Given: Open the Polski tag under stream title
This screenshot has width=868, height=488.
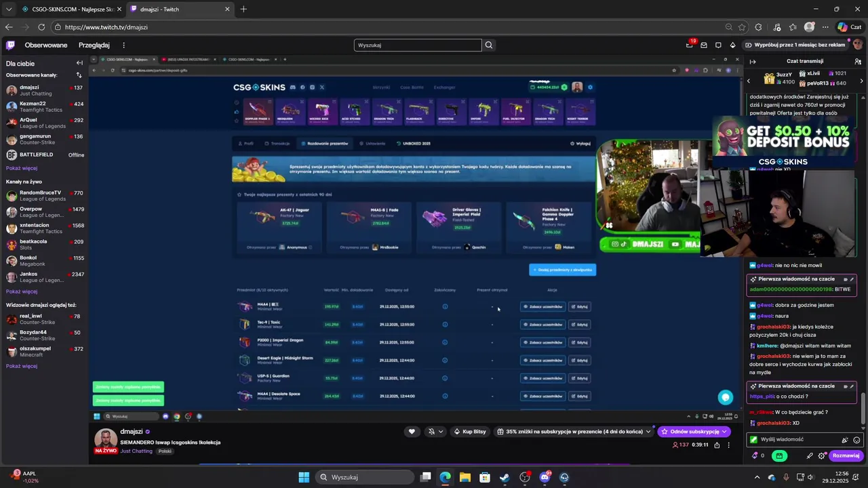Looking at the screenshot, I should pos(165,451).
